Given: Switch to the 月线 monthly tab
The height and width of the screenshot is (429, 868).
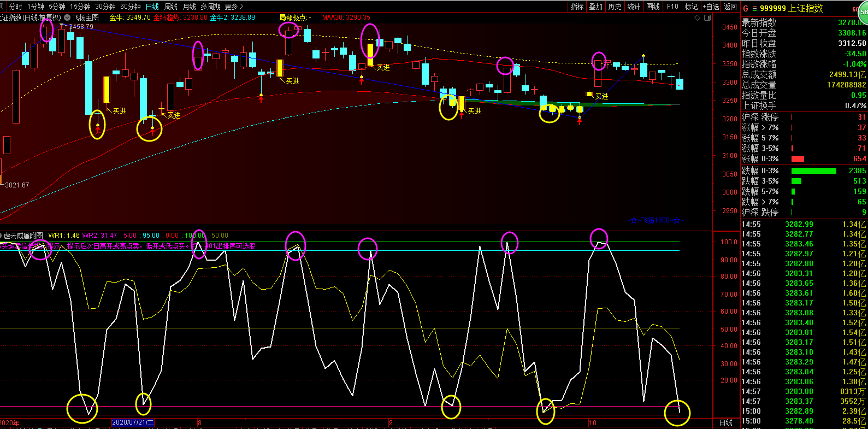Looking at the screenshot, I should [190, 7].
